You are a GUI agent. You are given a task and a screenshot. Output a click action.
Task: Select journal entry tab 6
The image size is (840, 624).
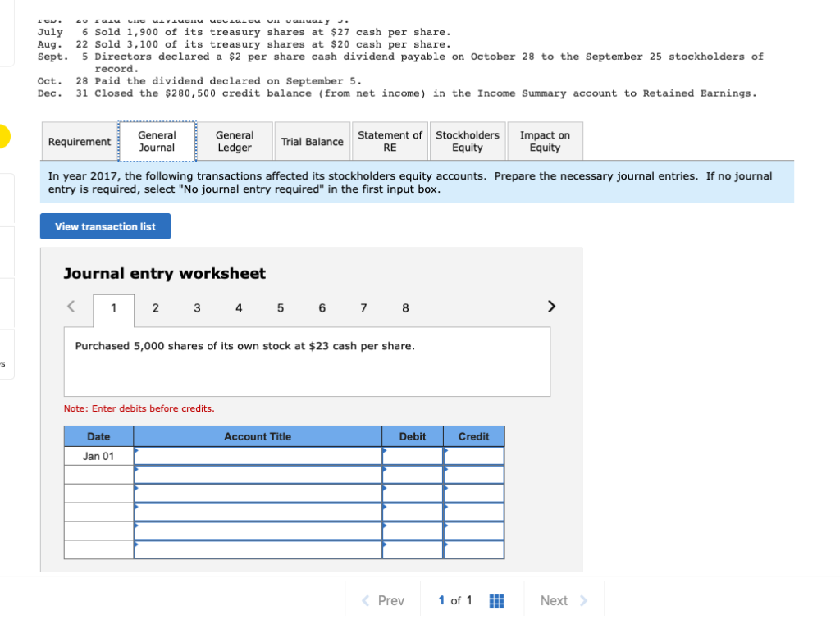coord(322,308)
